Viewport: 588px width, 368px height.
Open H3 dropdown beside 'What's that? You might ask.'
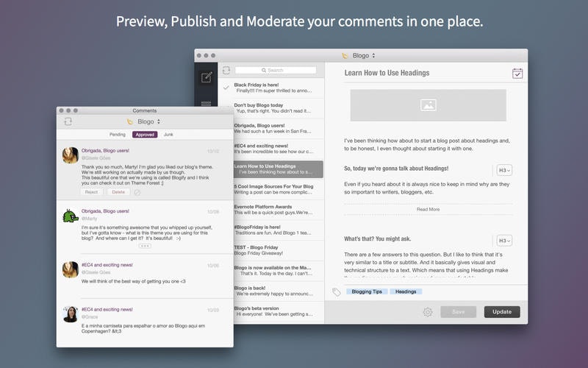(x=504, y=241)
